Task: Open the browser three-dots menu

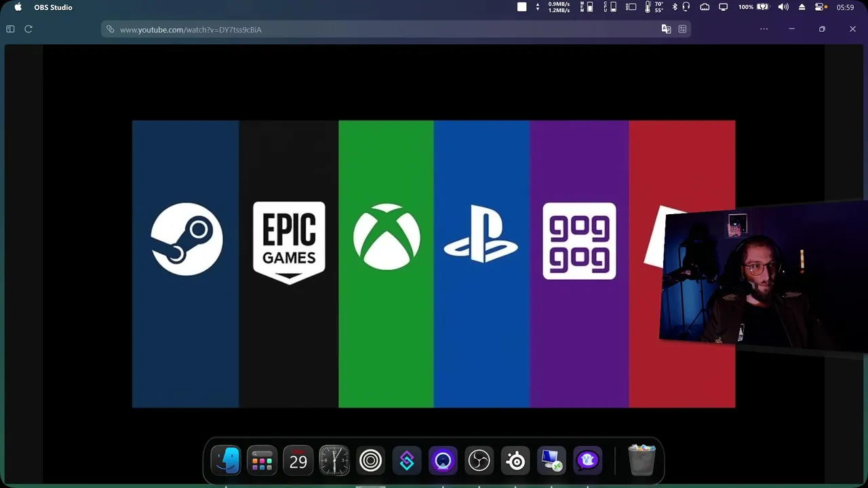Action: point(764,29)
